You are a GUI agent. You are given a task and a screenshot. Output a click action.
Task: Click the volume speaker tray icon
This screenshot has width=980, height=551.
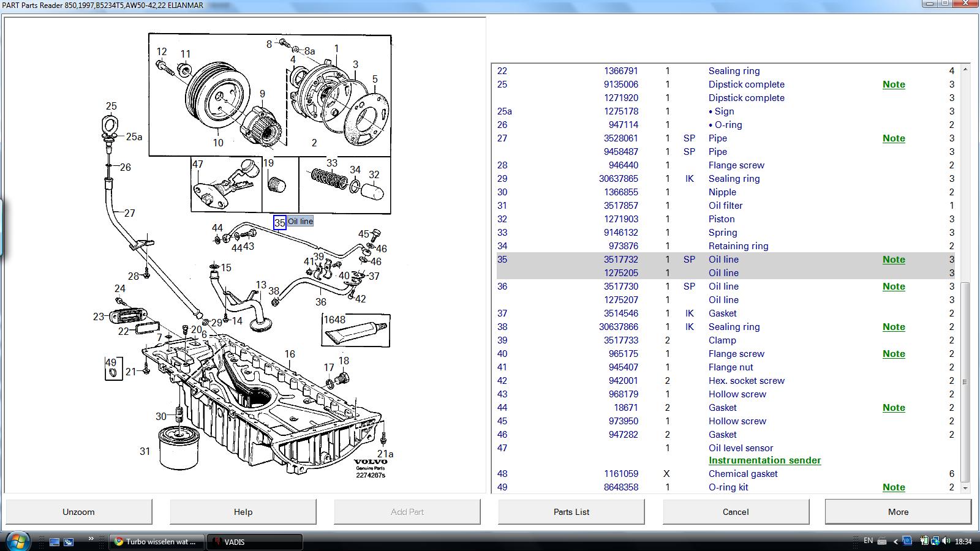coord(946,541)
